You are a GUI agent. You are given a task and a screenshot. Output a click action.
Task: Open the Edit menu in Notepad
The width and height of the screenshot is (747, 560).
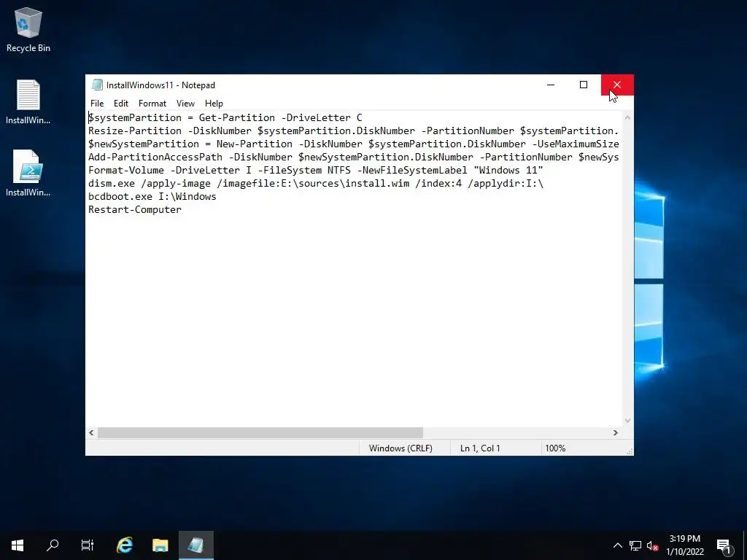coord(121,104)
